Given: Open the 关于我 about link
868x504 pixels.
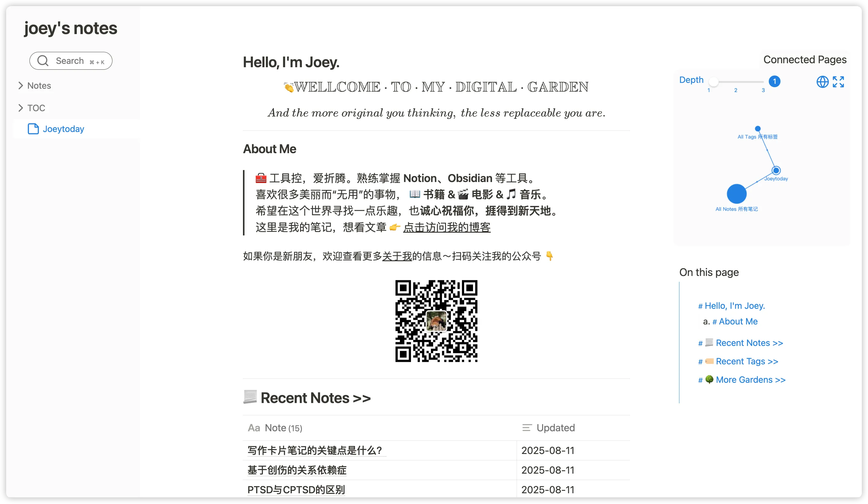Looking at the screenshot, I should click(x=397, y=256).
